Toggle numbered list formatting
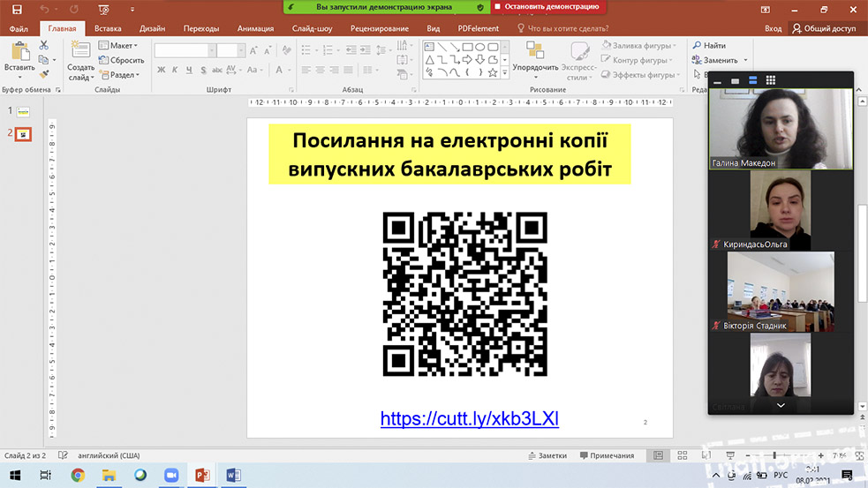The image size is (868, 488). pyautogui.click(x=328, y=51)
